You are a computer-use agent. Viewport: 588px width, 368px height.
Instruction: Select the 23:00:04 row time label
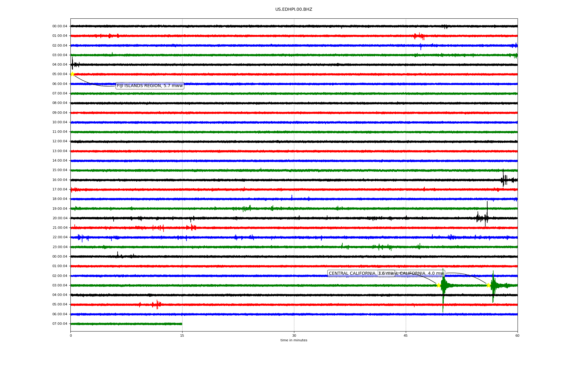pyautogui.click(x=60, y=247)
